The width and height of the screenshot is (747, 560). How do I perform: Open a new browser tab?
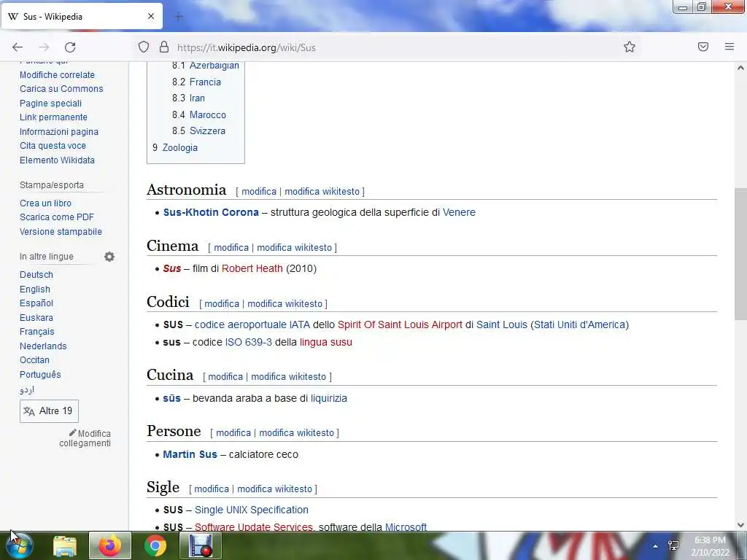click(179, 17)
